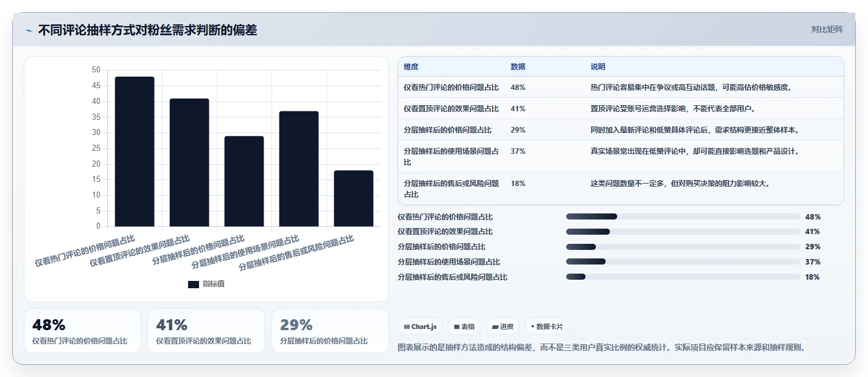The image size is (868, 377).
Task: Click the 数据卡片 chip
Action: [547, 327]
